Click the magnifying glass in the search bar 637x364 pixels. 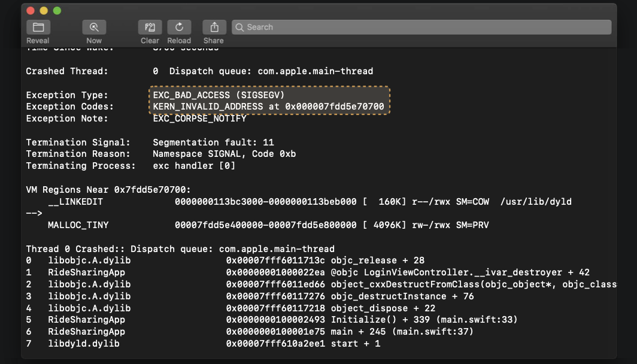[239, 27]
